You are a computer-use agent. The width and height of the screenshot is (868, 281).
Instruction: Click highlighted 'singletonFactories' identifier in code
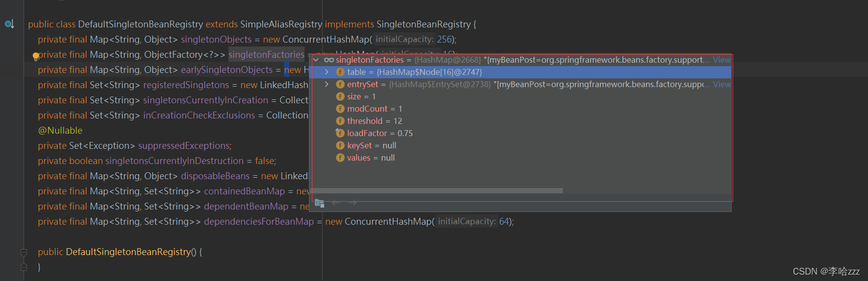click(x=266, y=54)
